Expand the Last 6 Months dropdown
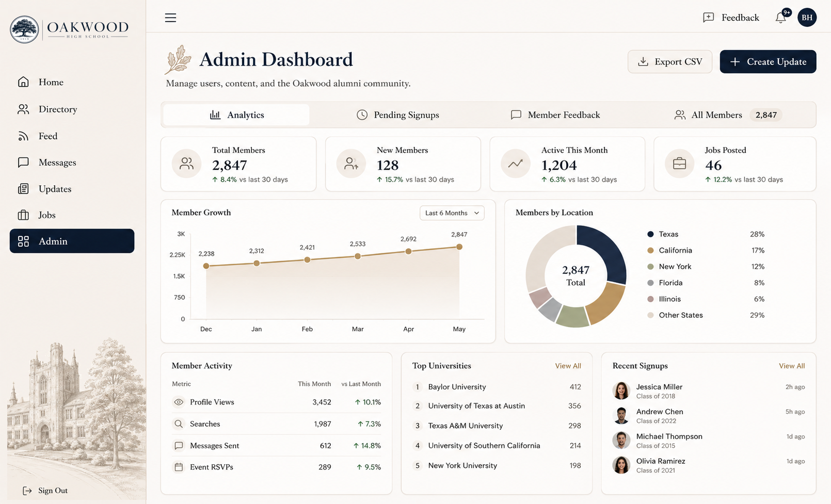This screenshot has width=831, height=504. [452, 213]
